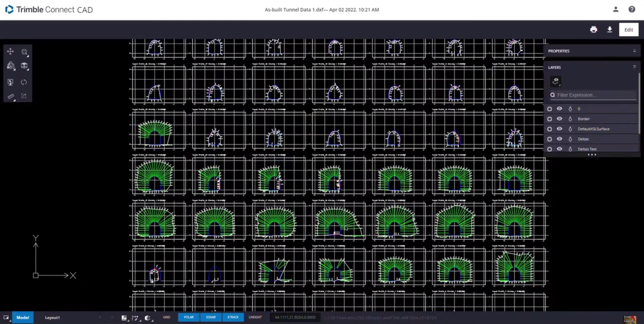Image resolution: width=644 pixels, height=324 pixels.
Task: Click the user account icon
Action: point(615,9)
